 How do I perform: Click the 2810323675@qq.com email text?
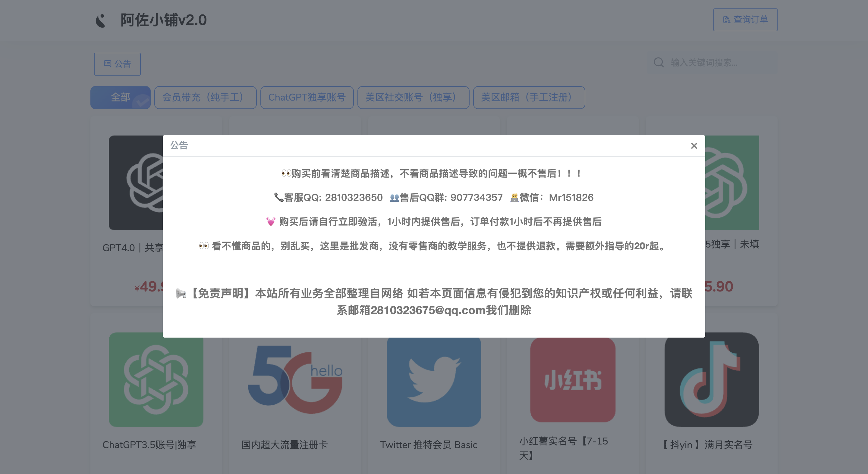pos(428,310)
